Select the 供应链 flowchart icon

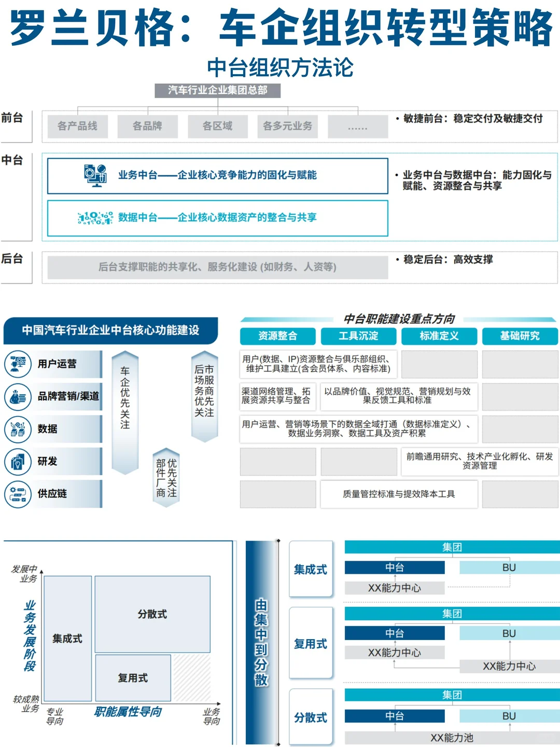pyautogui.click(x=19, y=494)
